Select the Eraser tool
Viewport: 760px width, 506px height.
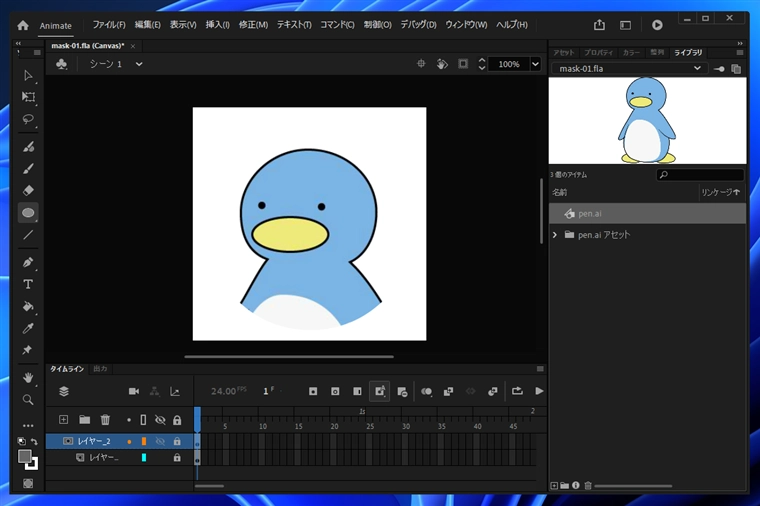pos(28,190)
